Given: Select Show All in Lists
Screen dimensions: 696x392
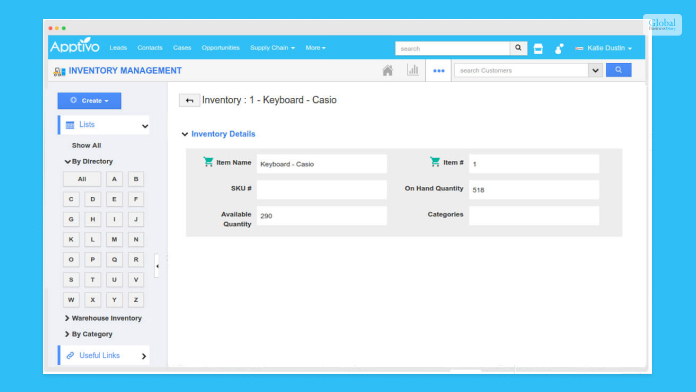Looking at the screenshot, I should [87, 146].
